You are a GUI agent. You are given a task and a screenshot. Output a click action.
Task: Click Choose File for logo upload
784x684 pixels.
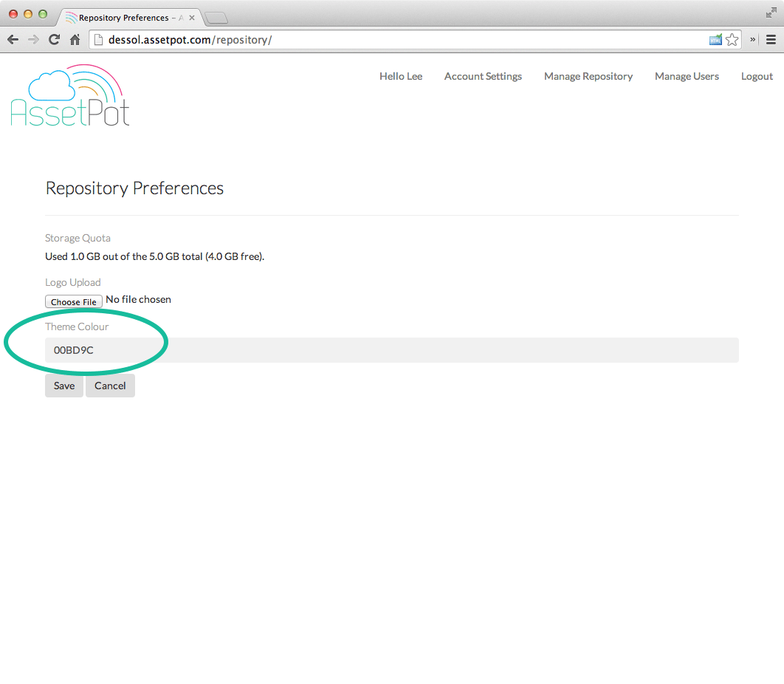tap(74, 301)
